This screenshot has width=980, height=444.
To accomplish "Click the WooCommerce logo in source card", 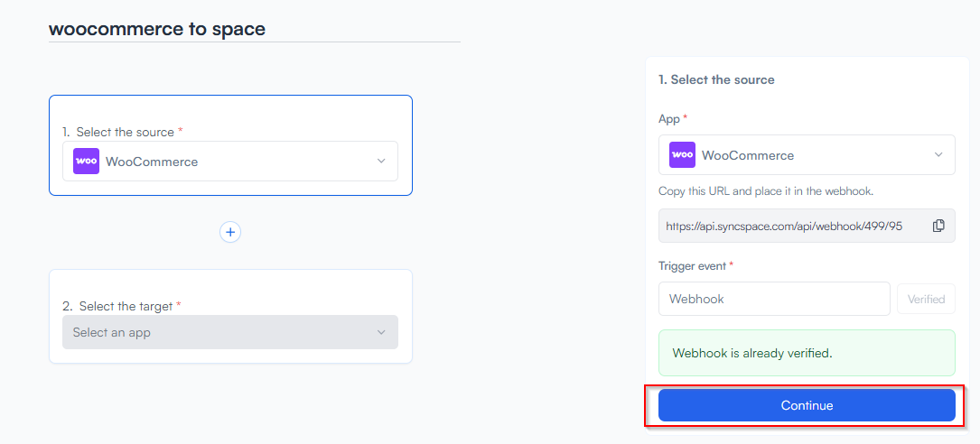I will click(x=86, y=162).
